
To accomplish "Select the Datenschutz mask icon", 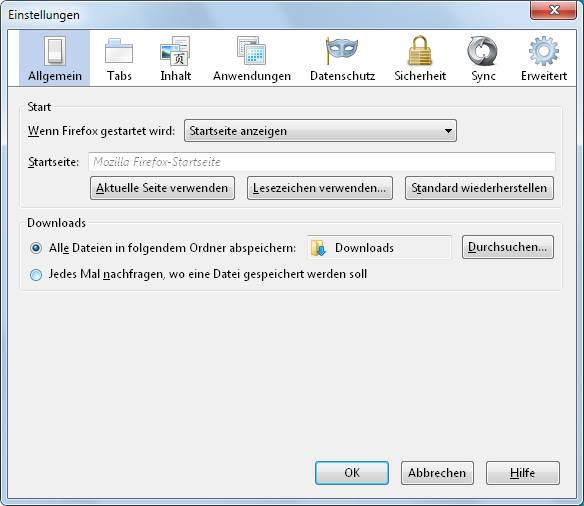I will point(342,50).
